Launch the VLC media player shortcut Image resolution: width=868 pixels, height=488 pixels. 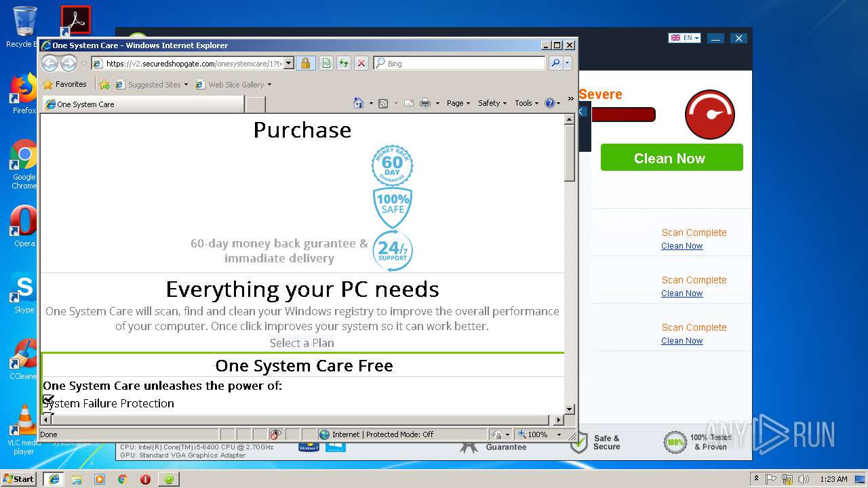pyautogui.click(x=24, y=430)
